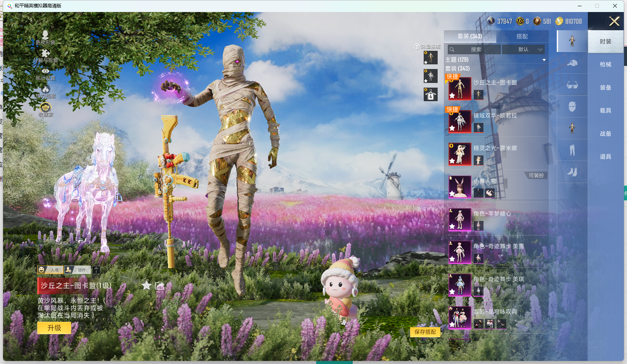Click the 保存搭配 save outfit button

coord(425,332)
